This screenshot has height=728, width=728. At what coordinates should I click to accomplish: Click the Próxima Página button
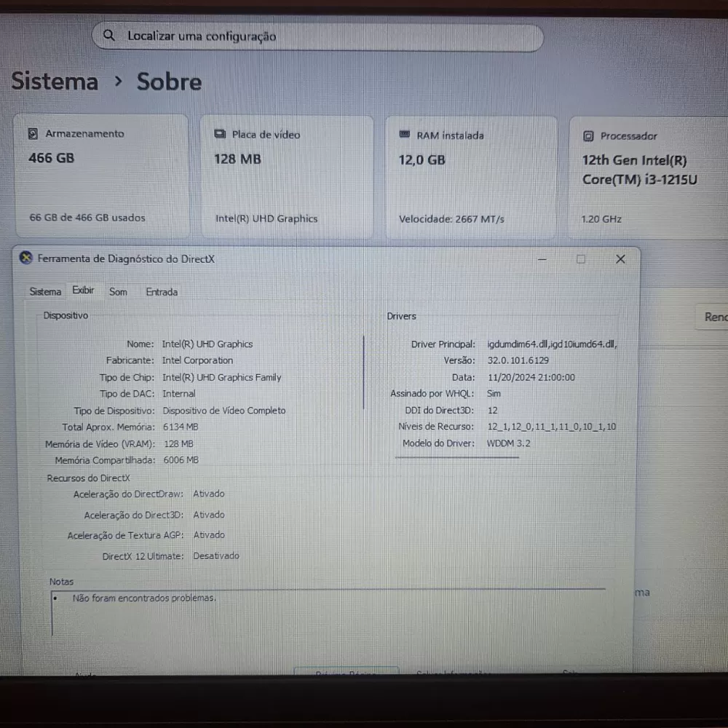(x=346, y=673)
